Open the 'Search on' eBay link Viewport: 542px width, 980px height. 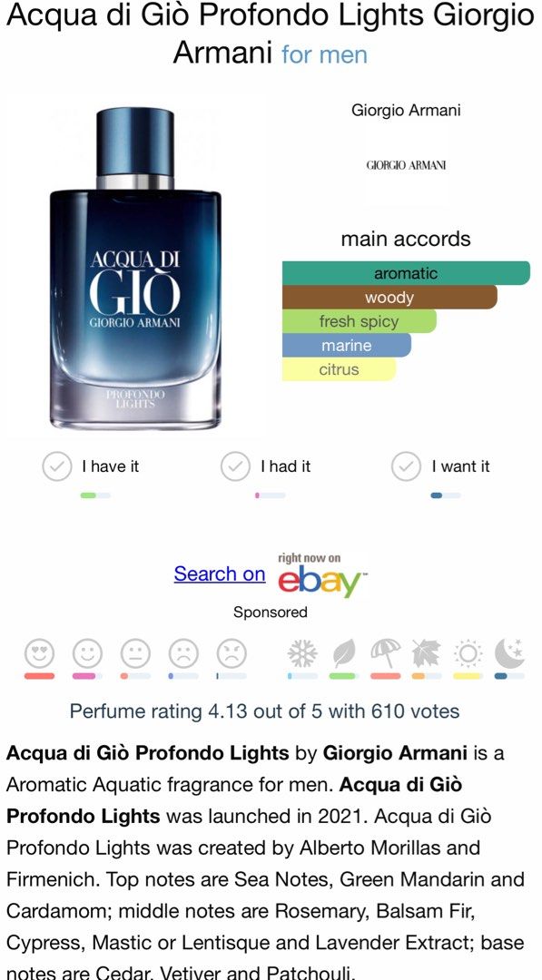pyautogui.click(x=218, y=573)
